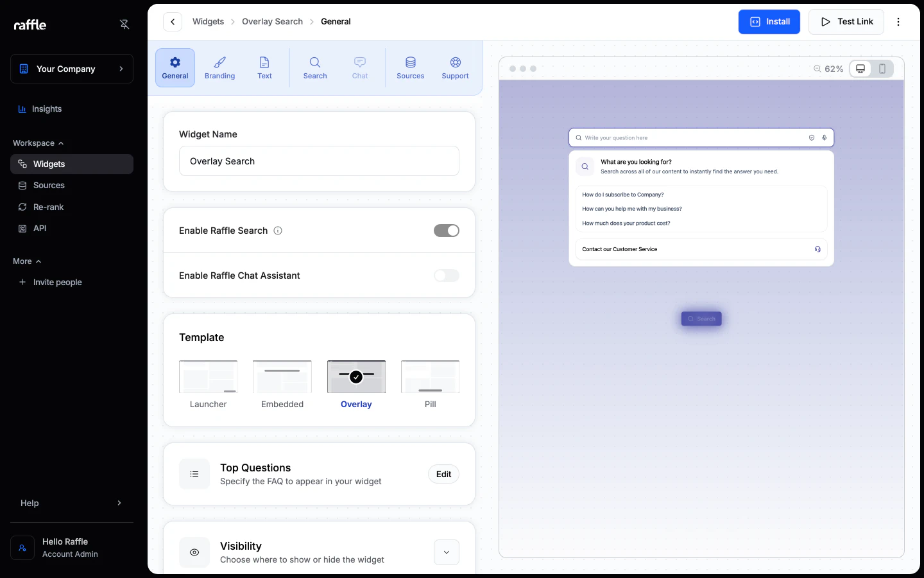Click the Widget Name input field
The height and width of the screenshot is (578, 924).
(x=319, y=161)
